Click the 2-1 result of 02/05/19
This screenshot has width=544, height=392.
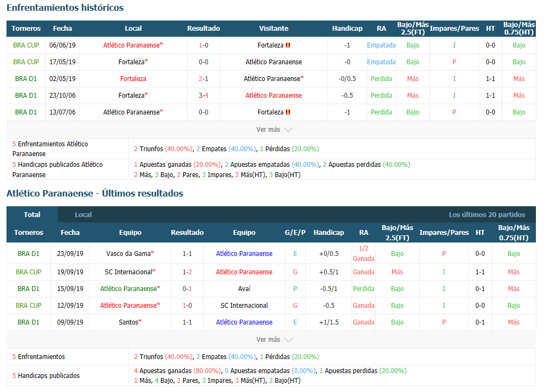203,78
